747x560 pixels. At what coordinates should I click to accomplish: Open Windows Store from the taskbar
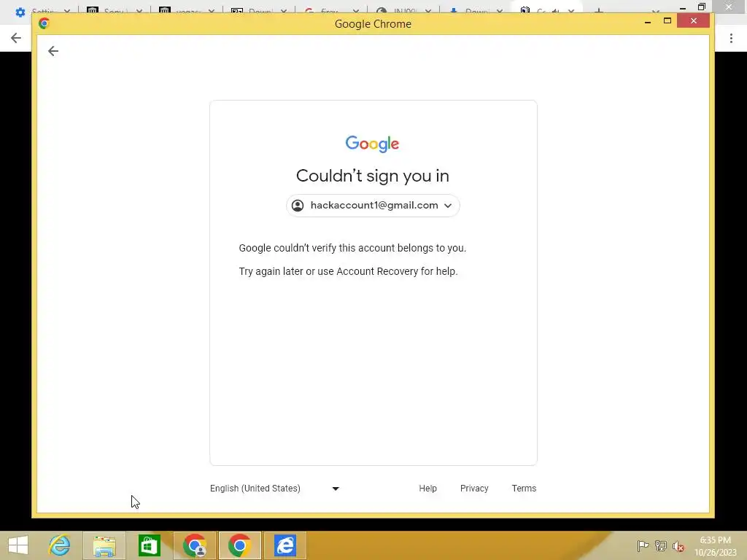coord(149,545)
